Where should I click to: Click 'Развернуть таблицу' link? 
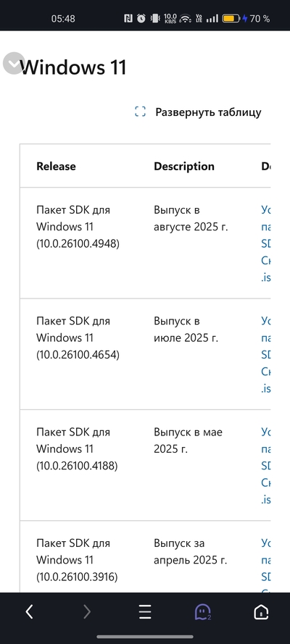208,112
